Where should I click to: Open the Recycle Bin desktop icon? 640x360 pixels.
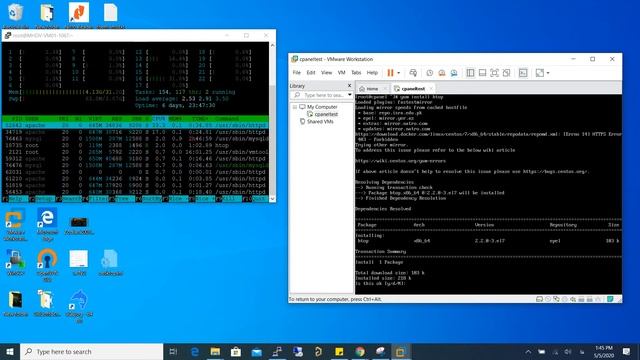point(16,15)
